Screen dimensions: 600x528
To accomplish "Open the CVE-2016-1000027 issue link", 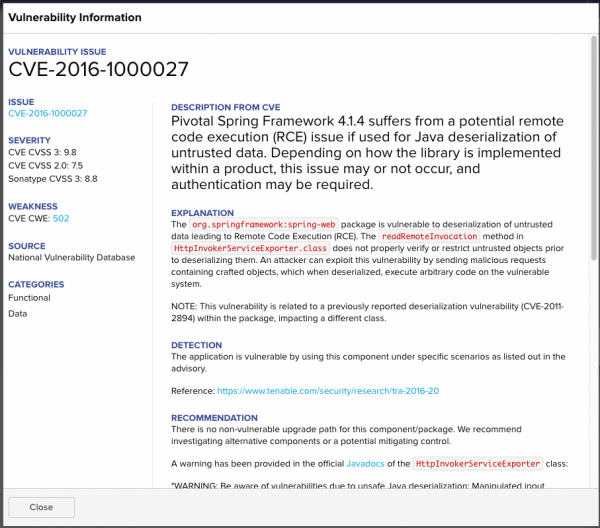I will pos(47,113).
